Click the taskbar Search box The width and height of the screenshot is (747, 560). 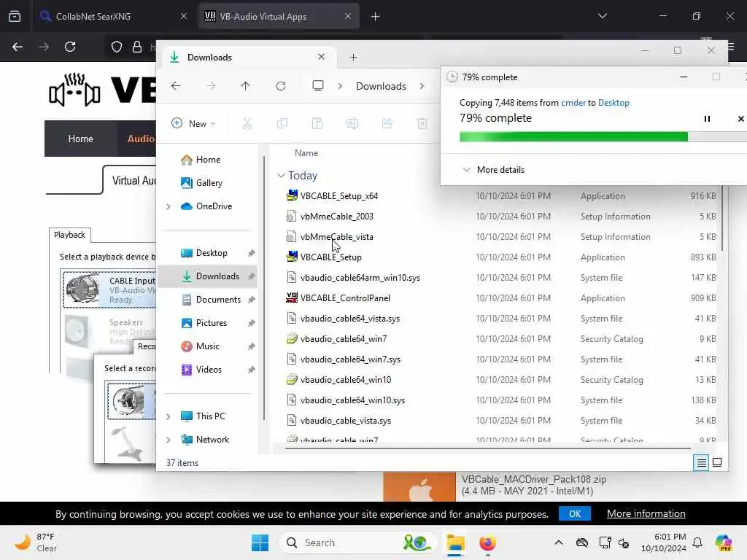tap(357, 542)
